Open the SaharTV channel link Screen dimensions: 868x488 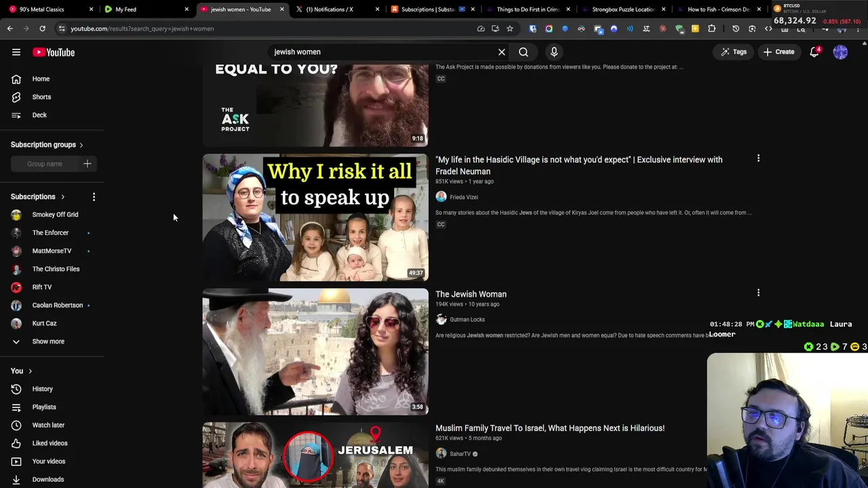coord(460,454)
